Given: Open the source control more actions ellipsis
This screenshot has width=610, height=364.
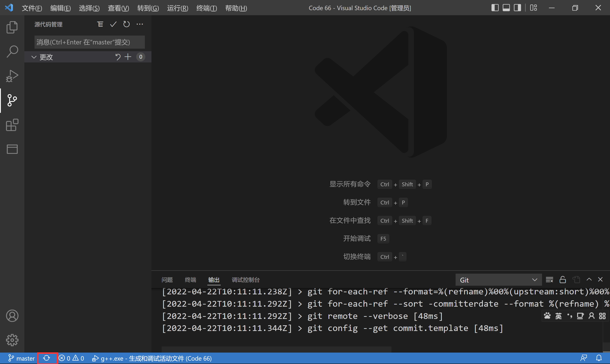Looking at the screenshot, I should (x=140, y=24).
